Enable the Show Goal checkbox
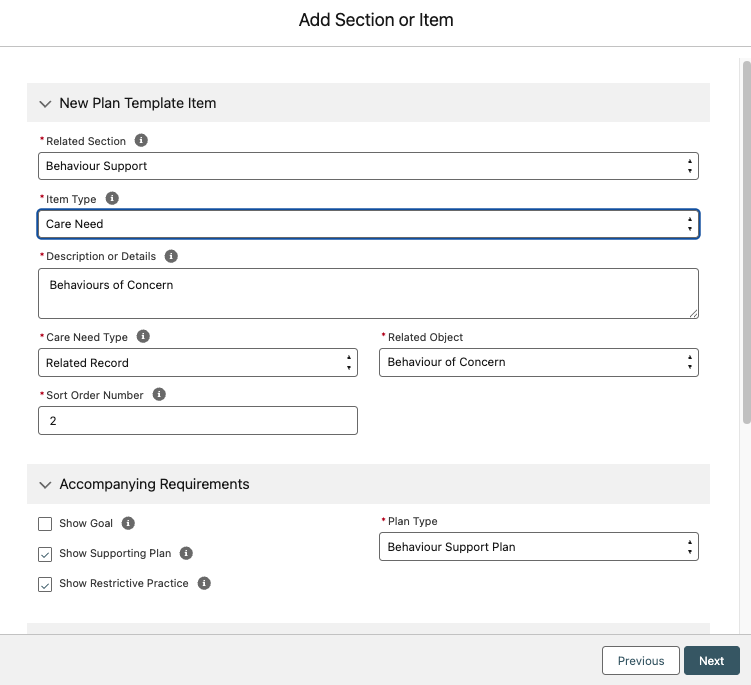Viewport: 751px width, 685px height. tap(45, 524)
